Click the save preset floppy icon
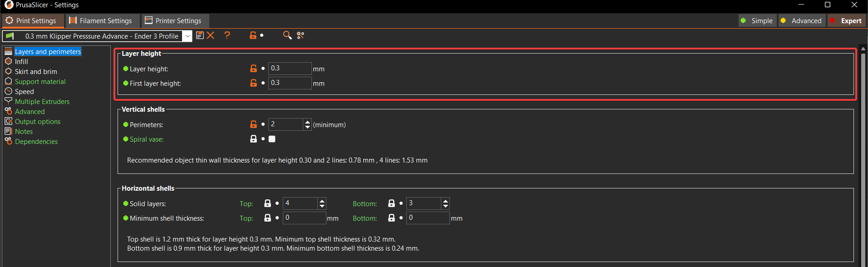Viewport: 868px width, 267px height. [200, 35]
